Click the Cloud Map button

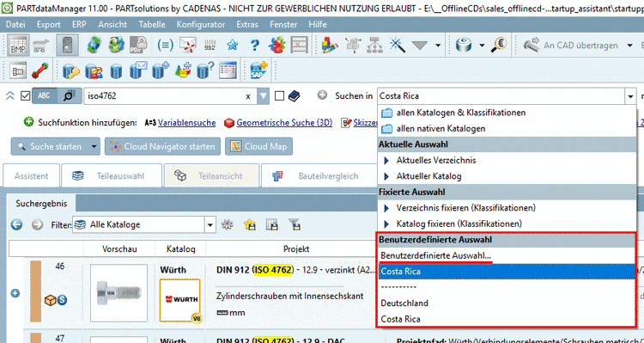pos(258,146)
